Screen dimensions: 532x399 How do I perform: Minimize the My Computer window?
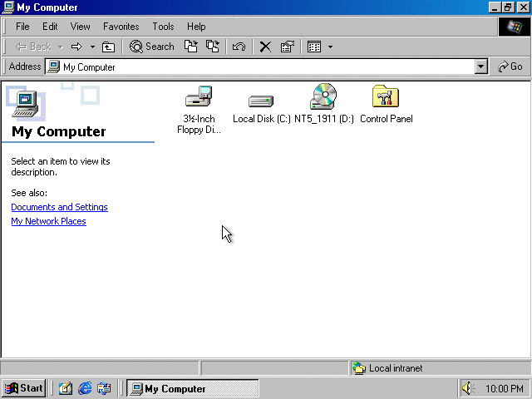495,7
